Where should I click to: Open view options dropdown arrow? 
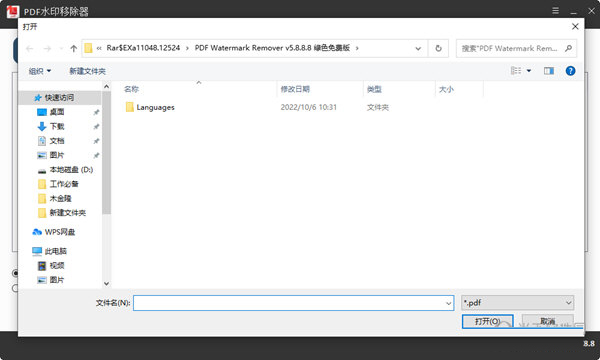[x=529, y=71]
